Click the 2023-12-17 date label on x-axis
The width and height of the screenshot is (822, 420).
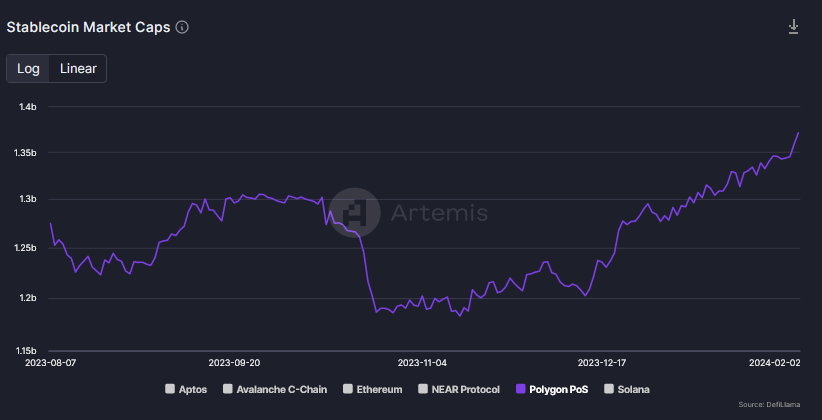603,363
